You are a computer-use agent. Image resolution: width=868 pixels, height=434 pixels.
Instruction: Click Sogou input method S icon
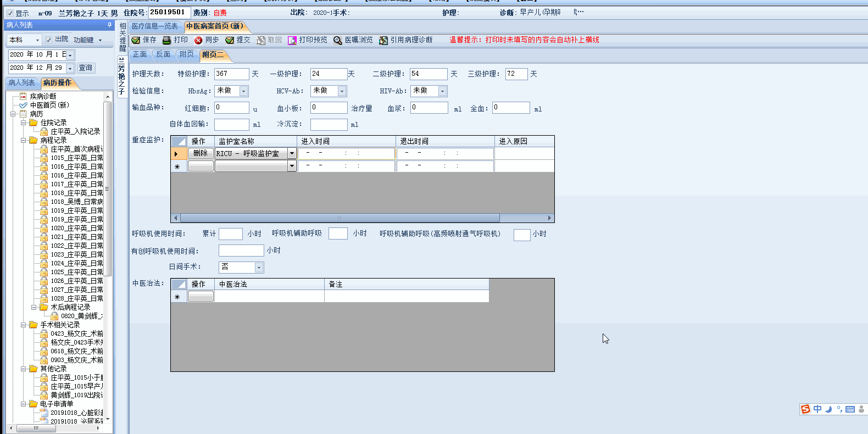(x=805, y=409)
